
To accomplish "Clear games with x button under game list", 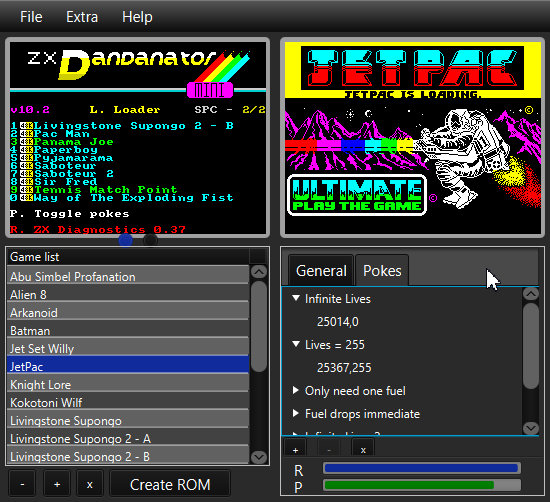I will pyautogui.click(x=90, y=485).
